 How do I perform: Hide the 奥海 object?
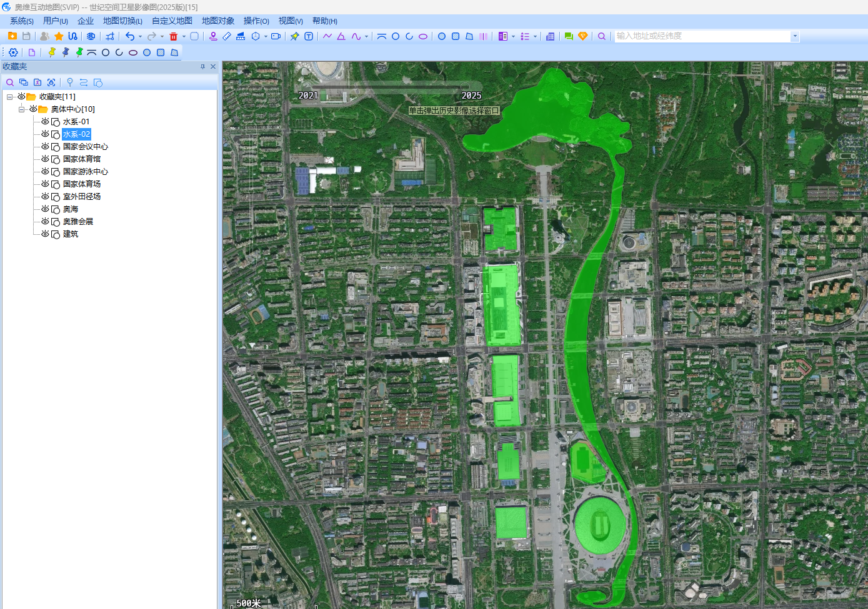click(45, 209)
